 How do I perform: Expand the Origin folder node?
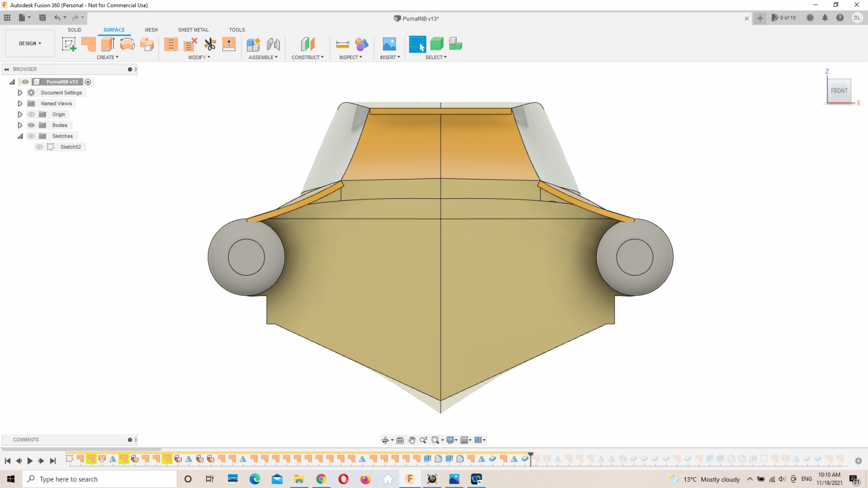pyautogui.click(x=20, y=114)
